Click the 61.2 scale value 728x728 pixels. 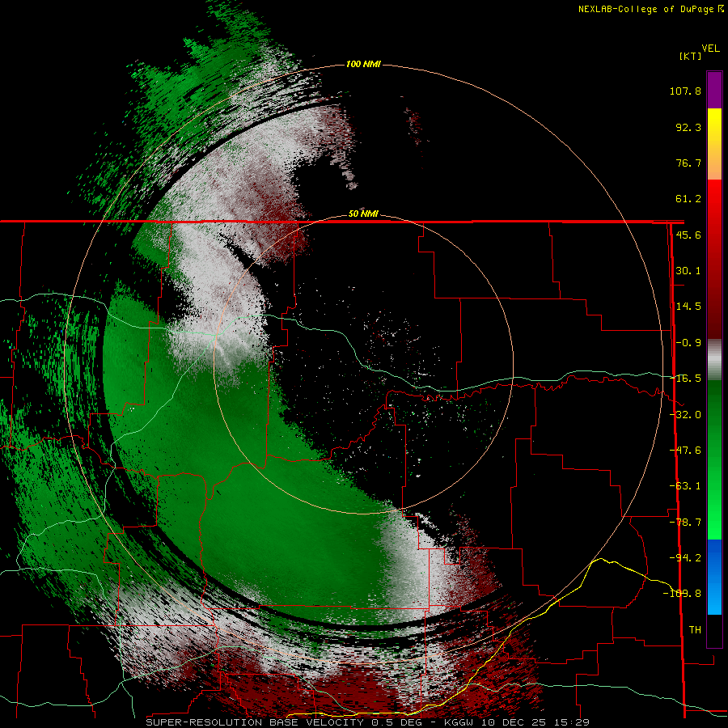(x=688, y=199)
